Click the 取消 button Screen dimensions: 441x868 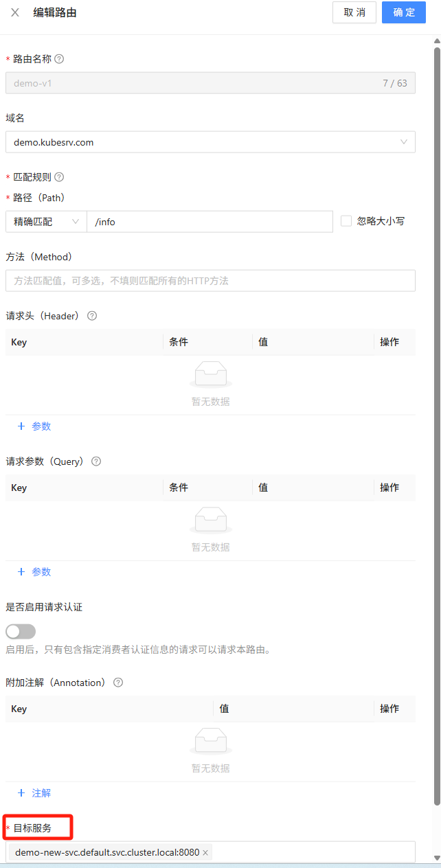tap(354, 12)
